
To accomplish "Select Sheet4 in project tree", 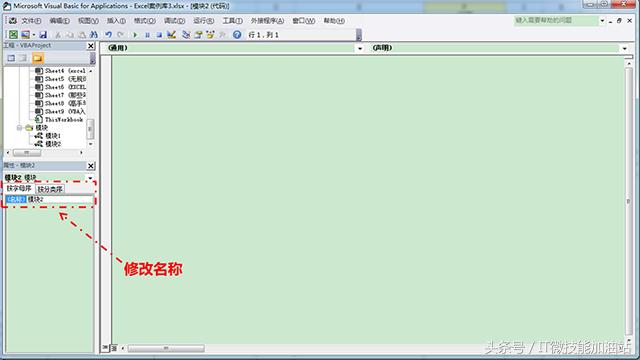I will (x=60, y=71).
